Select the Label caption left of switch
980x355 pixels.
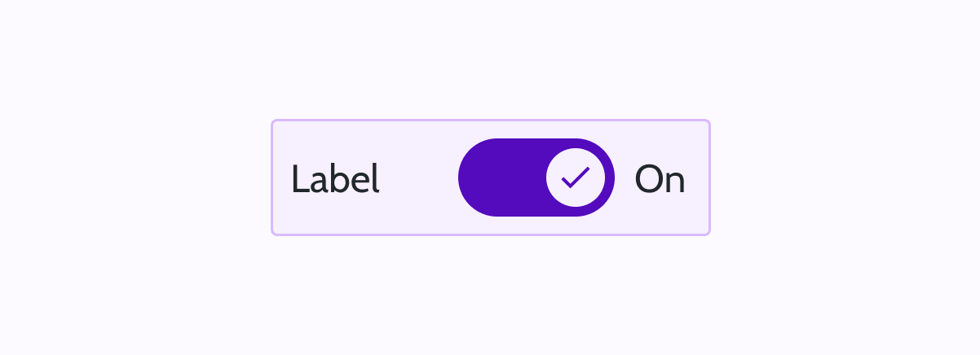(335, 179)
